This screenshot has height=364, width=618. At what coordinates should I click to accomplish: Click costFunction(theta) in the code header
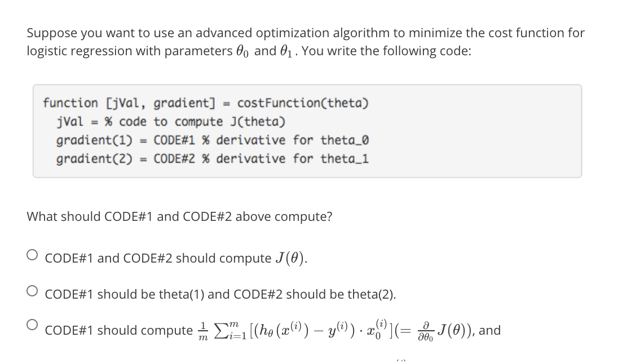(x=303, y=103)
